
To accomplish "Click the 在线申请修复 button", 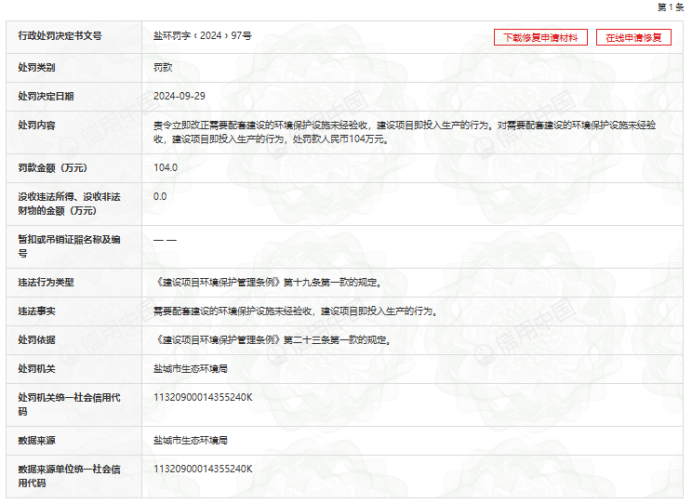I will (633, 38).
